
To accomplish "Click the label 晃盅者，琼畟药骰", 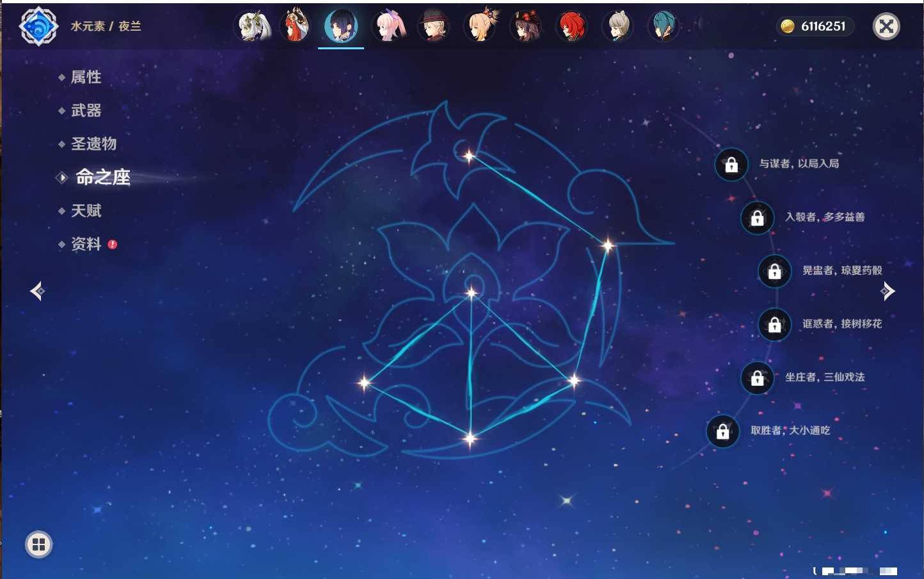I will coord(842,271).
